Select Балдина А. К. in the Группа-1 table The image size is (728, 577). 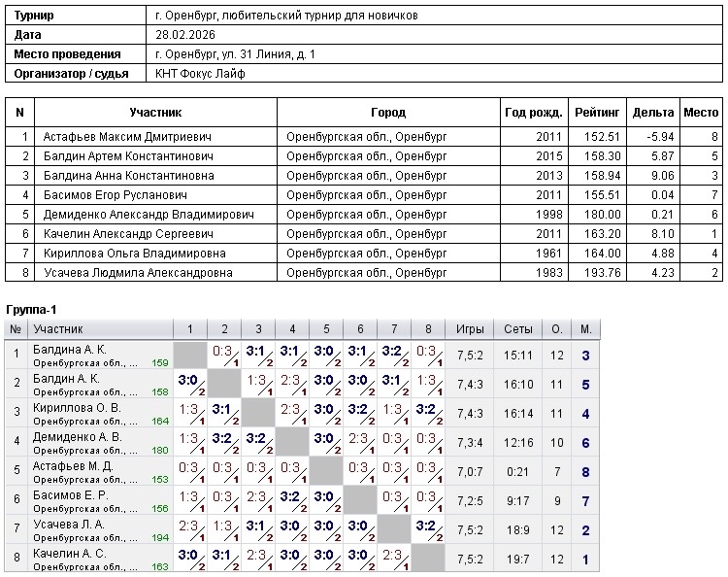[70, 349]
